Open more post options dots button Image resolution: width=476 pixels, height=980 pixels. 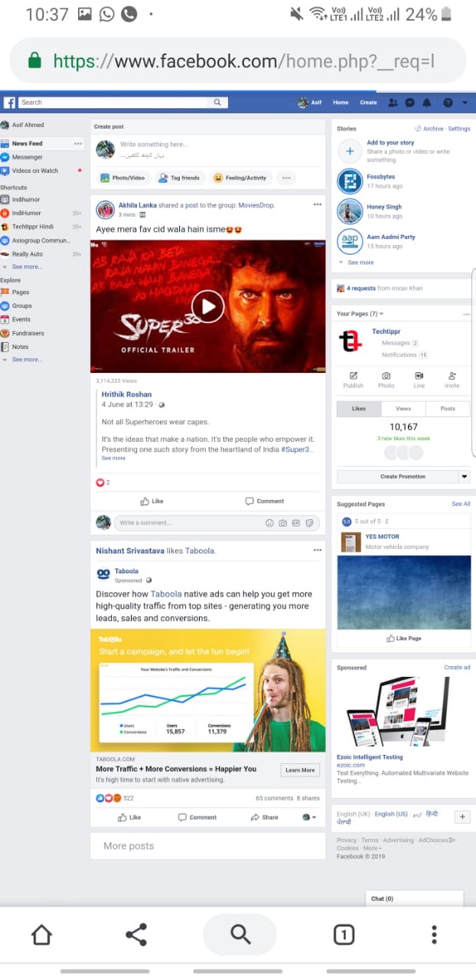tap(286, 178)
